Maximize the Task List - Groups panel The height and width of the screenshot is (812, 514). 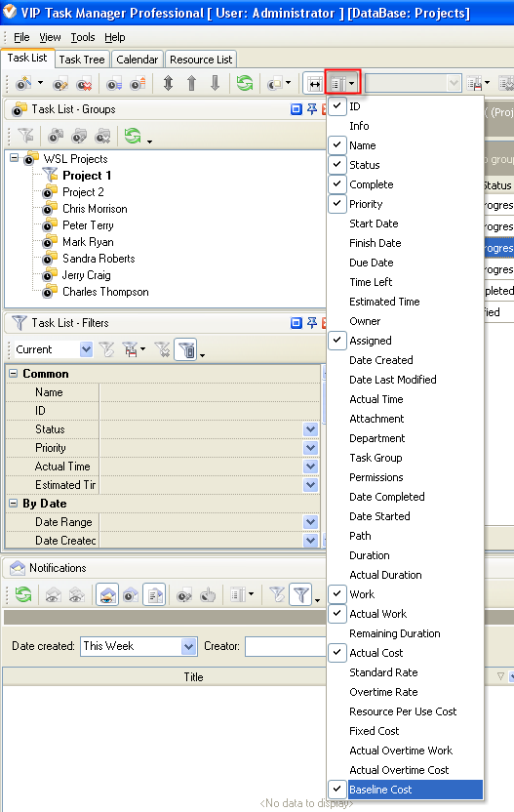click(x=297, y=109)
